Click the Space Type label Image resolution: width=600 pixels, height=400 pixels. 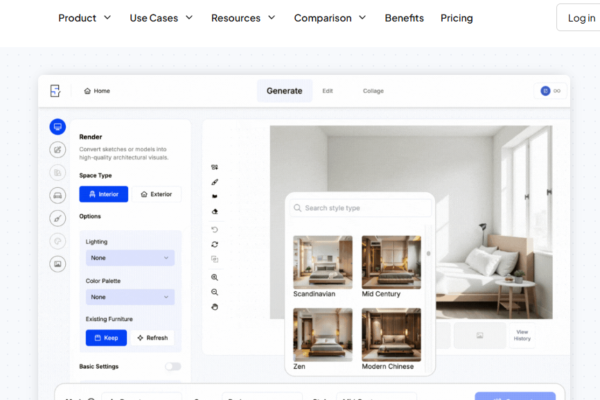(95, 175)
